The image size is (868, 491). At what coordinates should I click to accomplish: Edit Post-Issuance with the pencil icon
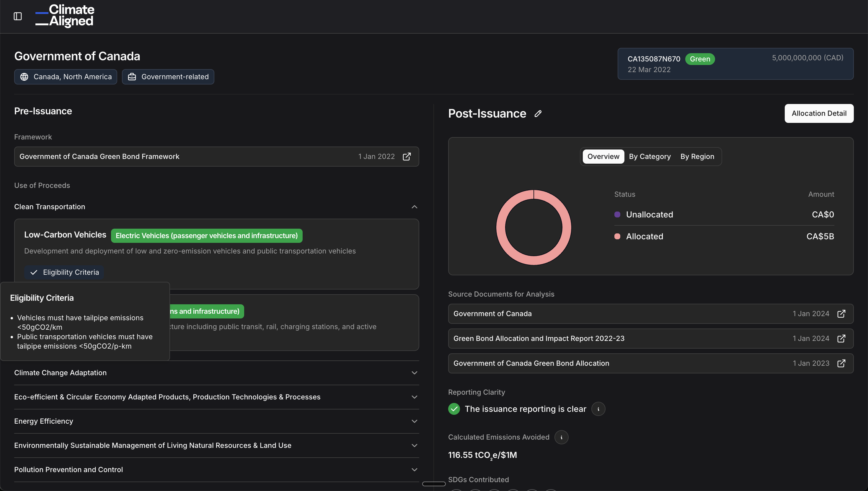tap(538, 114)
